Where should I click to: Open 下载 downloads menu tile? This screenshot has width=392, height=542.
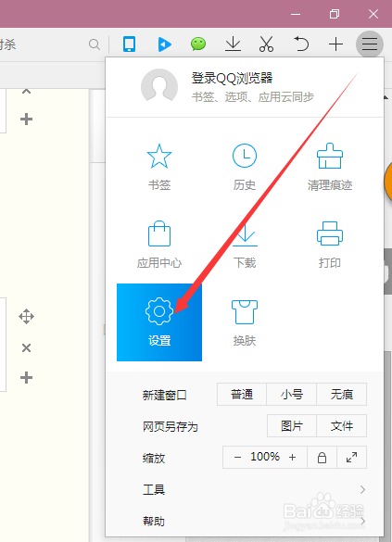(x=245, y=245)
